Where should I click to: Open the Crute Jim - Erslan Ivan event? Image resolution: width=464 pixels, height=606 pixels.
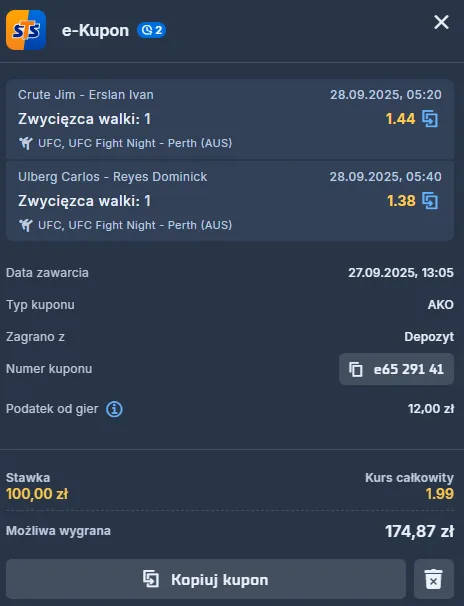86,95
